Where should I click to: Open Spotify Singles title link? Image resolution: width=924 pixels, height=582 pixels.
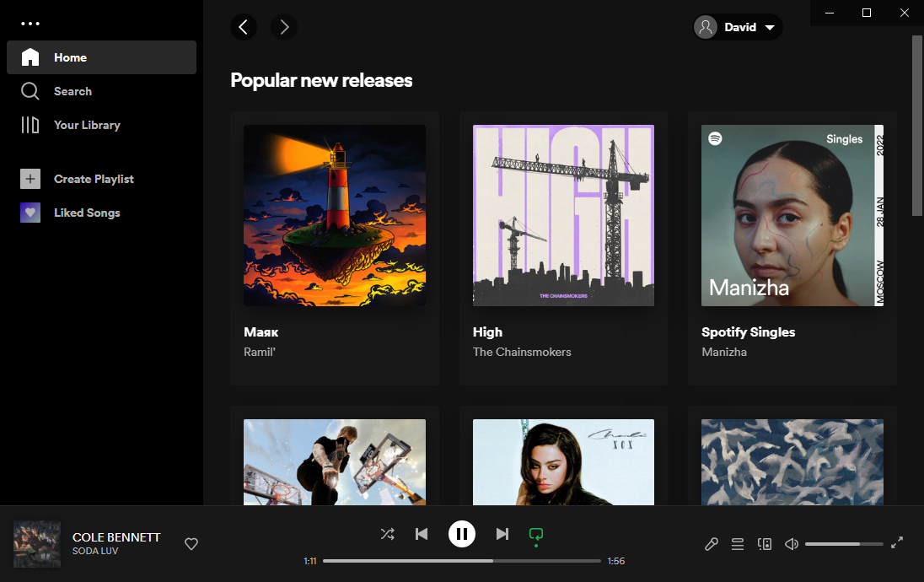748,332
